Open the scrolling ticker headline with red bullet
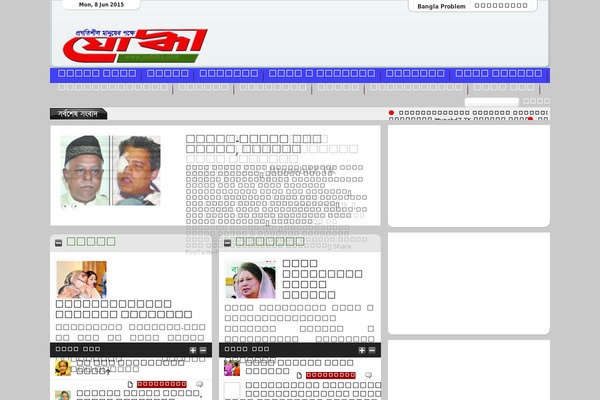The image size is (600, 400). point(473,113)
